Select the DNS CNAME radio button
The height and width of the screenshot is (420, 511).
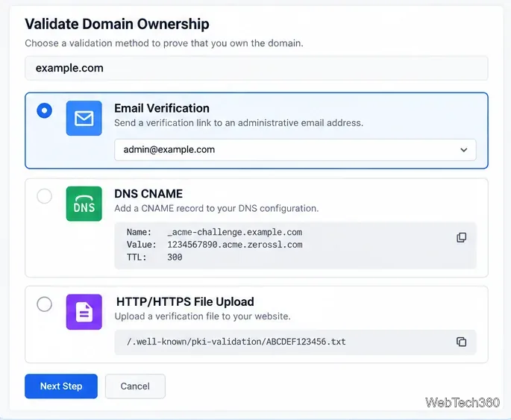click(44, 196)
